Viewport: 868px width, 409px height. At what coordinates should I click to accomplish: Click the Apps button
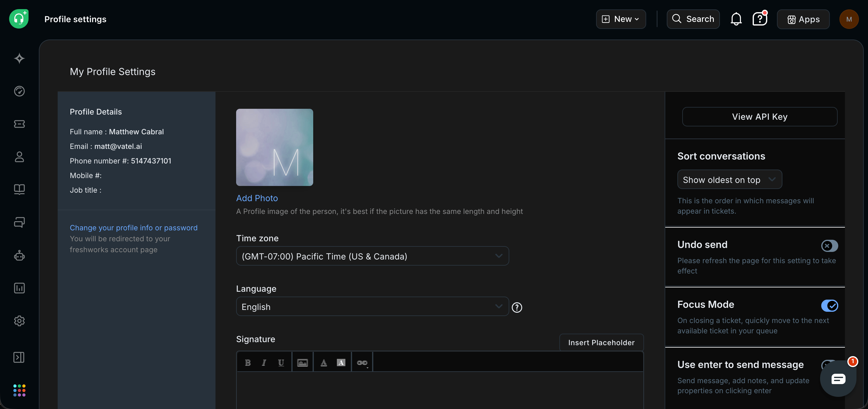(x=803, y=19)
